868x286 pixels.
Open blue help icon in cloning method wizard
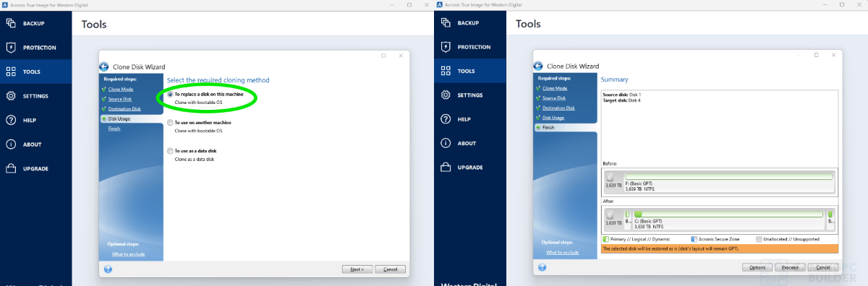[108, 269]
